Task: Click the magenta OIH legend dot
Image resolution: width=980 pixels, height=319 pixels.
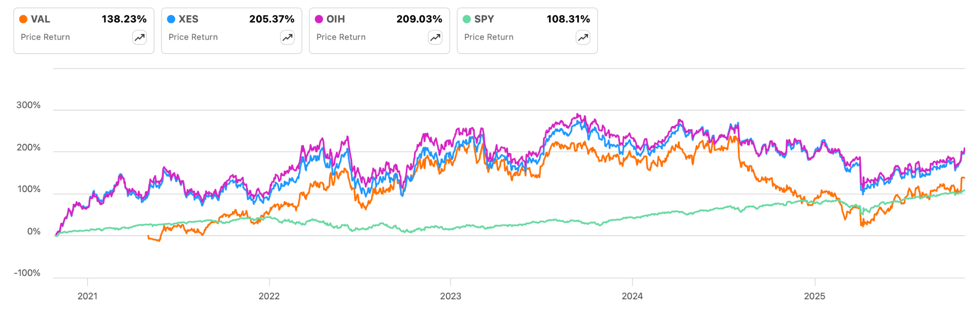Action: pos(319,20)
